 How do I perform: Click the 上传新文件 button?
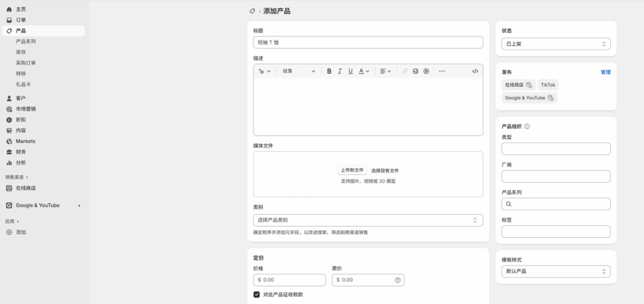(x=352, y=171)
